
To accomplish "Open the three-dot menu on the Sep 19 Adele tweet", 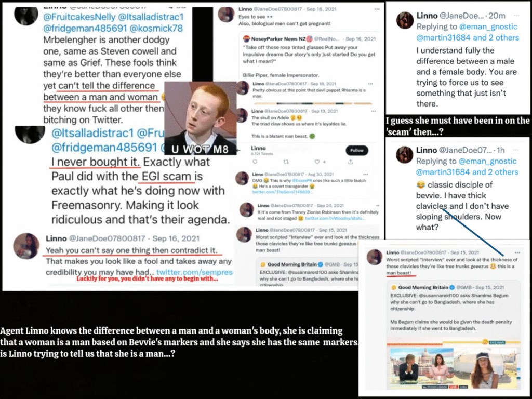I will [373, 111].
